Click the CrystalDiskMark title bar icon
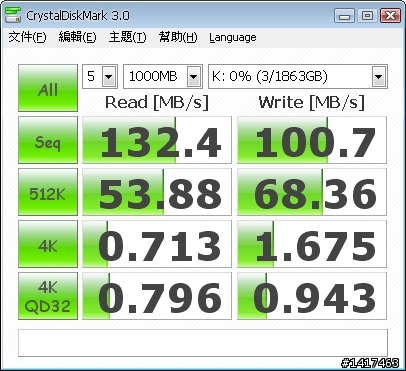This screenshot has width=406, height=371. tap(13, 15)
